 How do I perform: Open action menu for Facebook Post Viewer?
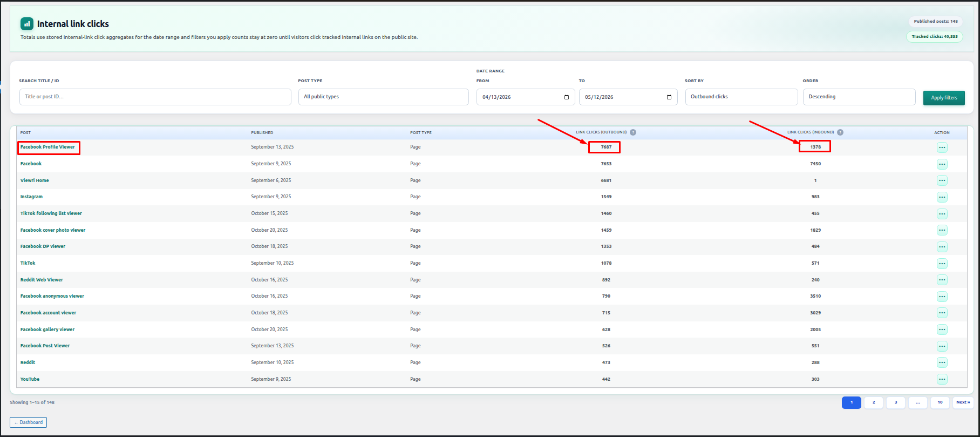(942, 346)
